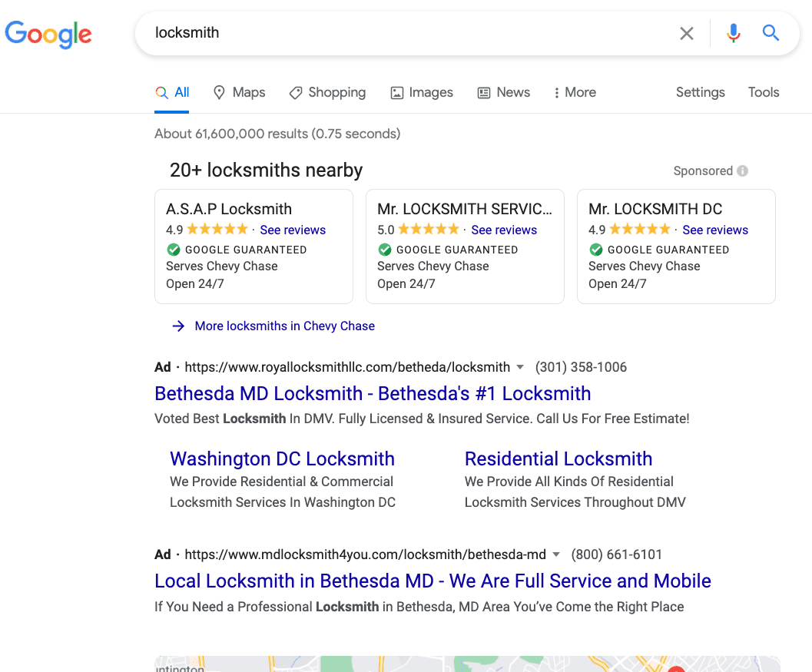Open Mr. LOCKSMITH DC listing
This screenshot has height=672, width=812.
pyautogui.click(x=655, y=209)
